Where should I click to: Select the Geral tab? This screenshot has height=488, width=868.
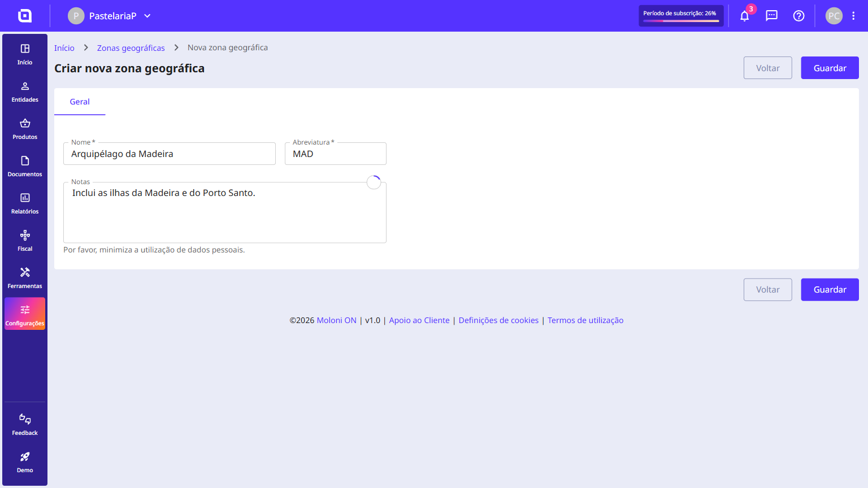[x=80, y=102]
